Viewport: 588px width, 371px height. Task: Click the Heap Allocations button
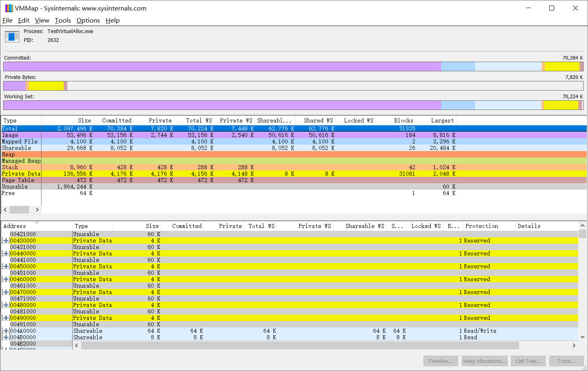[x=484, y=361]
